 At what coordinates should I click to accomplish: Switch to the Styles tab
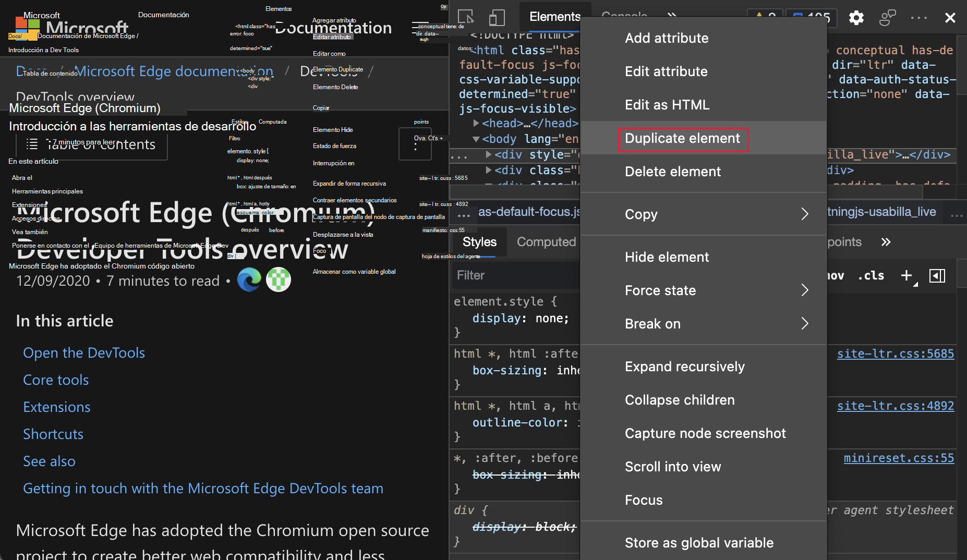(x=479, y=242)
